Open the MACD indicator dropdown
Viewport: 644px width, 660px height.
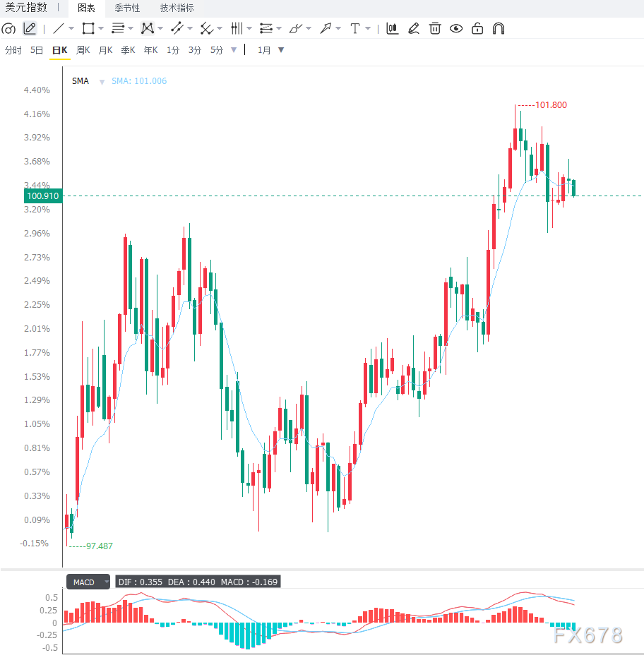(x=107, y=582)
